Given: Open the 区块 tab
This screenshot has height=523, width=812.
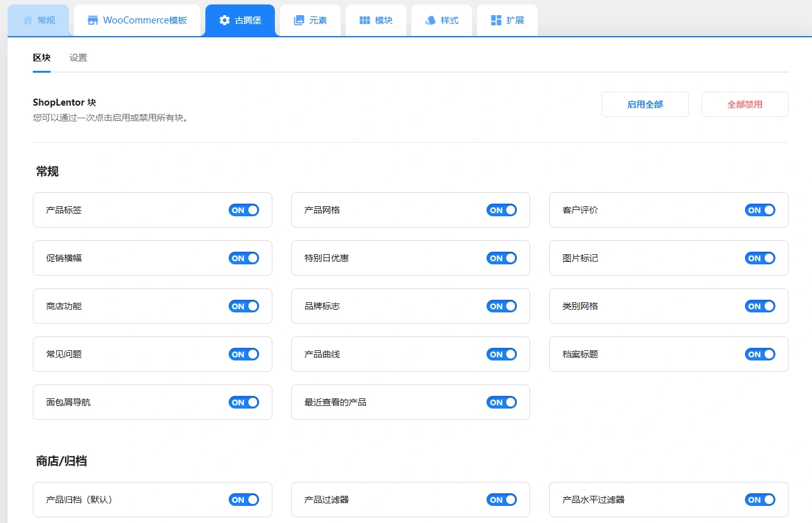Looking at the screenshot, I should pyautogui.click(x=41, y=57).
